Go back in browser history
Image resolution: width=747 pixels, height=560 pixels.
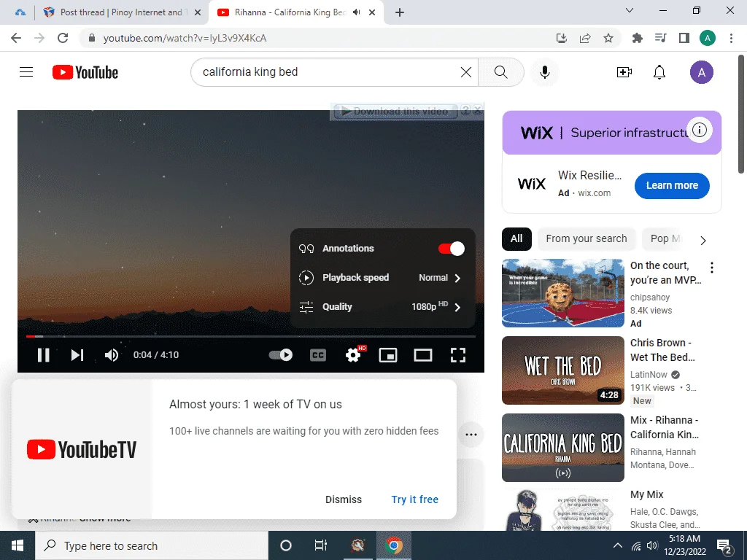pyautogui.click(x=16, y=38)
